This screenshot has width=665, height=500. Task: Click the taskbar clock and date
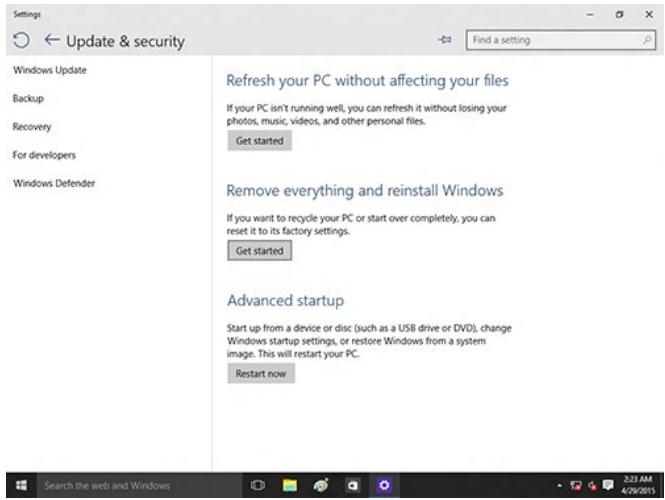pos(638,485)
